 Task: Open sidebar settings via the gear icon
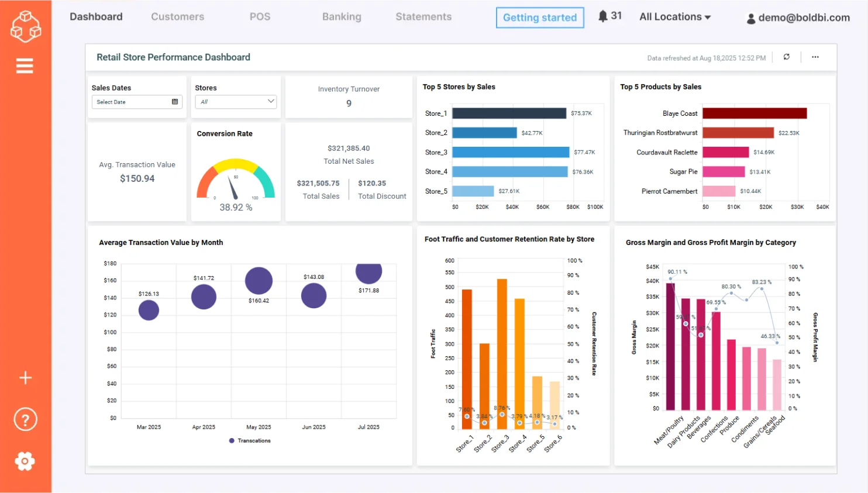point(25,461)
